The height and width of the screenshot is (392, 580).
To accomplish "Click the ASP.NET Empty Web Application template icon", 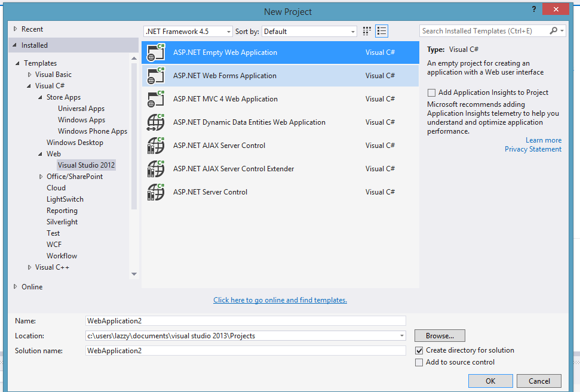I will click(x=155, y=53).
